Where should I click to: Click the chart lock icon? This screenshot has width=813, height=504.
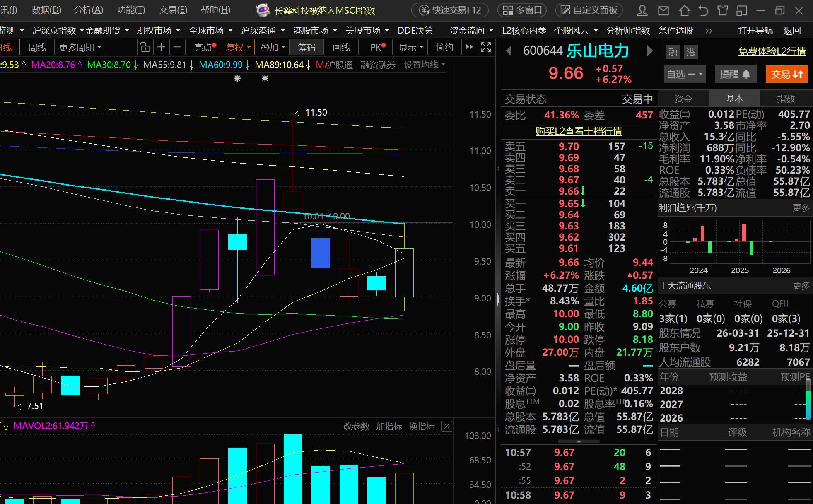pyautogui.click(x=145, y=48)
